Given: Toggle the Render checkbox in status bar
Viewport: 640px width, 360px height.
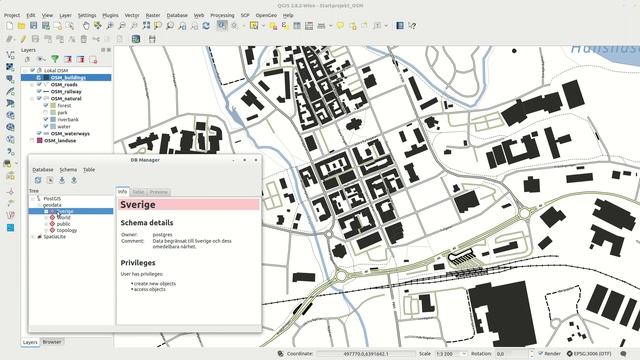Looking at the screenshot, I should [x=540, y=353].
